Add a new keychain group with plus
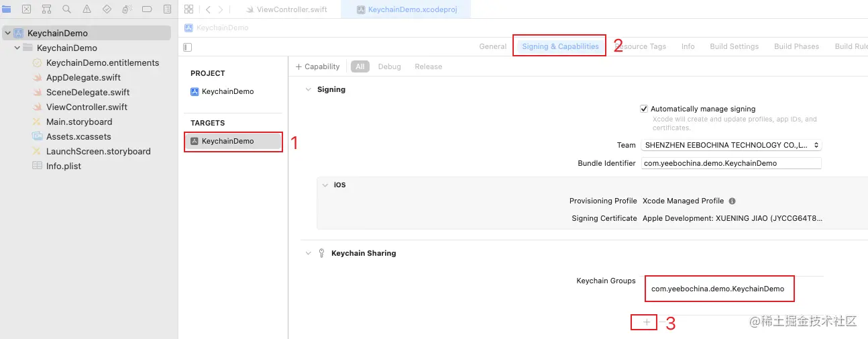This screenshot has height=339, width=868. [x=646, y=322]
